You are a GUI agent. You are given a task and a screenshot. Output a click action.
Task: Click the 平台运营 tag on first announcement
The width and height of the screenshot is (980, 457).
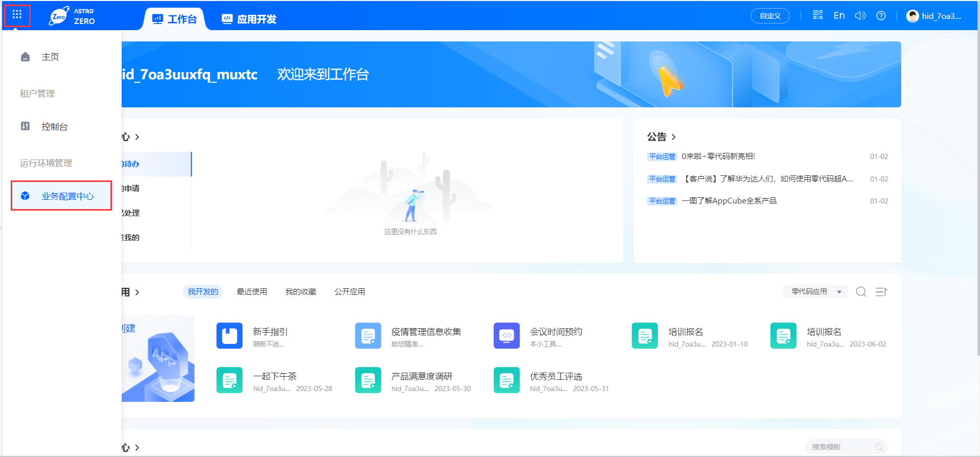click(x=662, y=156)
